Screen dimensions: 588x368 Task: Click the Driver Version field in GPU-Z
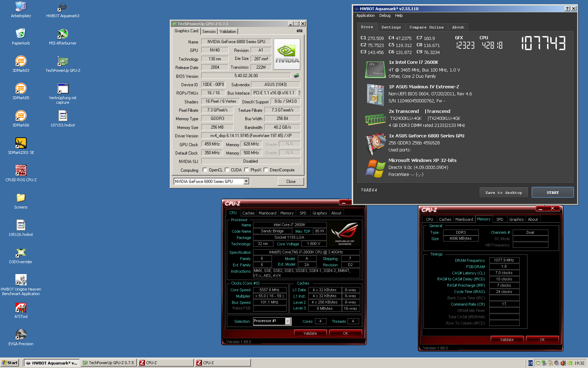point(251,136)
